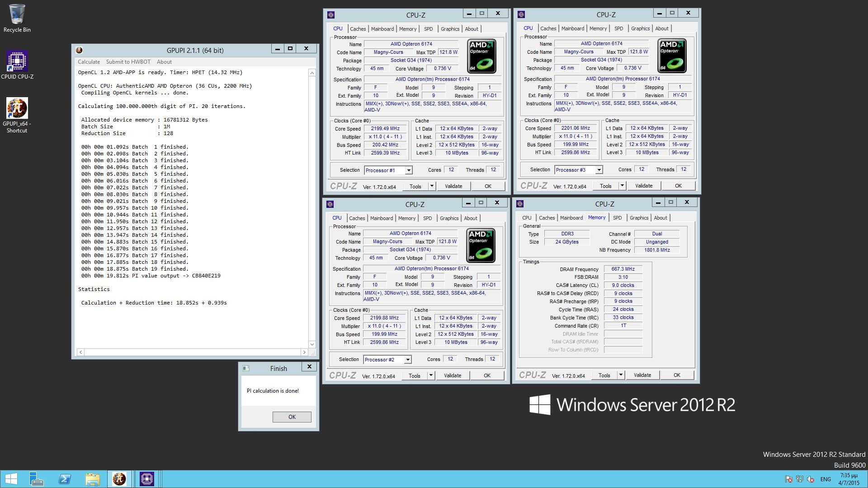
Task: Open Tools dropdown arrow in Memory CPU-Z window
Action: pyautogui.click(x=621, y=375)
